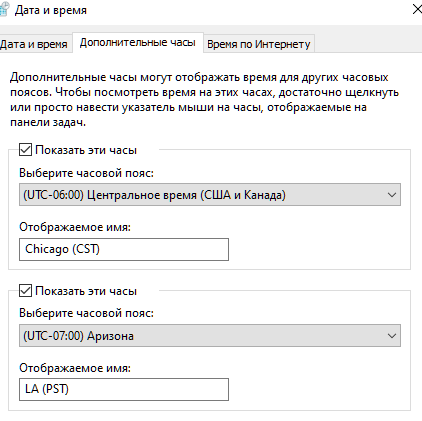The width and height of the screenshot is (422, 421).
Task: Click the first Выберите часовой пояс label
Action: 86,173
